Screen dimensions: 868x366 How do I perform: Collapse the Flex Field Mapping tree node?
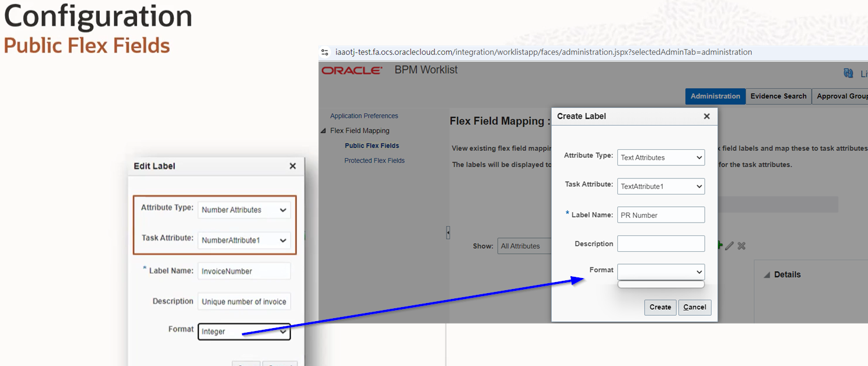324,130
